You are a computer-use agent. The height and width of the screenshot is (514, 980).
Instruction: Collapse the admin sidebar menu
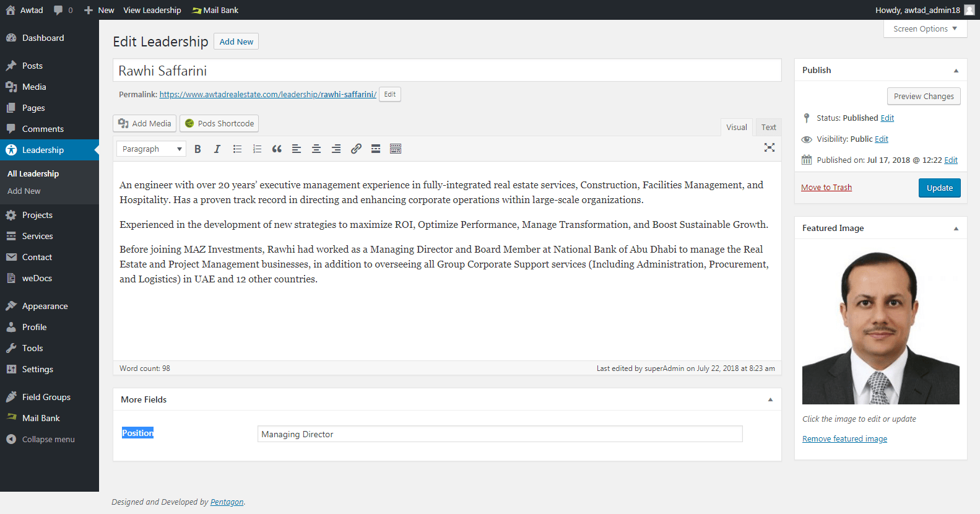point(50,439)
